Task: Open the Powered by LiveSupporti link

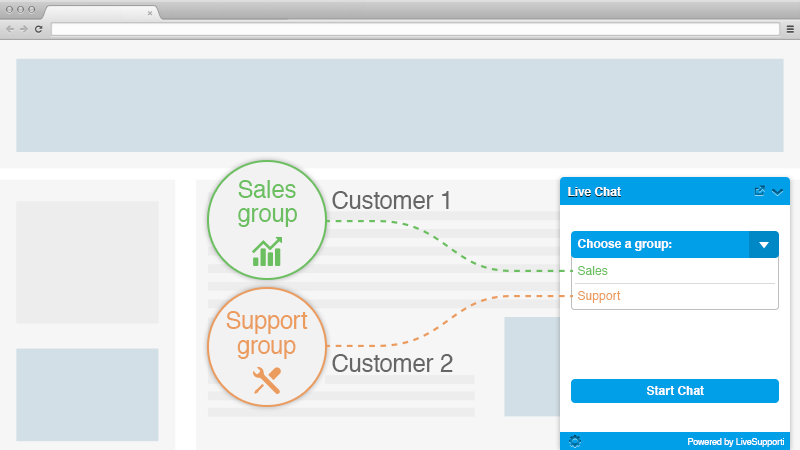Action: (x=735, y=442)
